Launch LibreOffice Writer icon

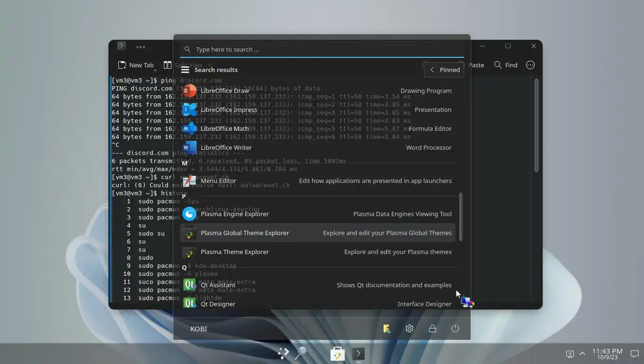[x=189, y=147]
